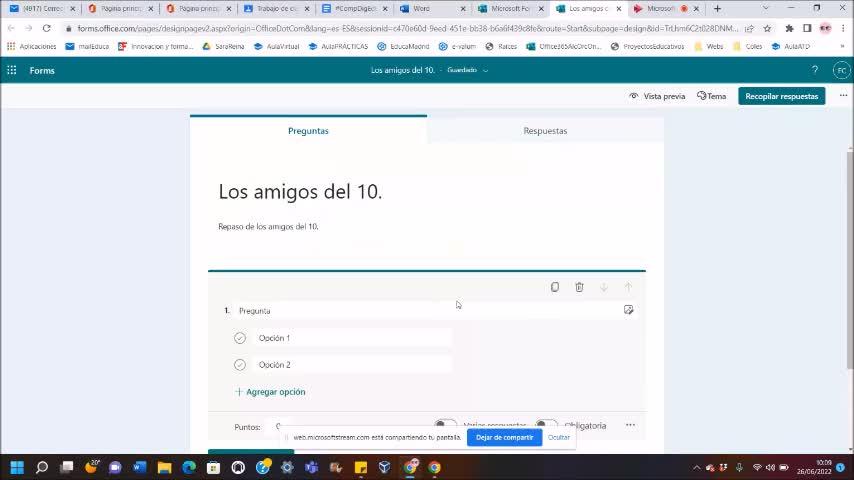Click the browser address bar URL
The image size is (854, 480).
point(407,28)
